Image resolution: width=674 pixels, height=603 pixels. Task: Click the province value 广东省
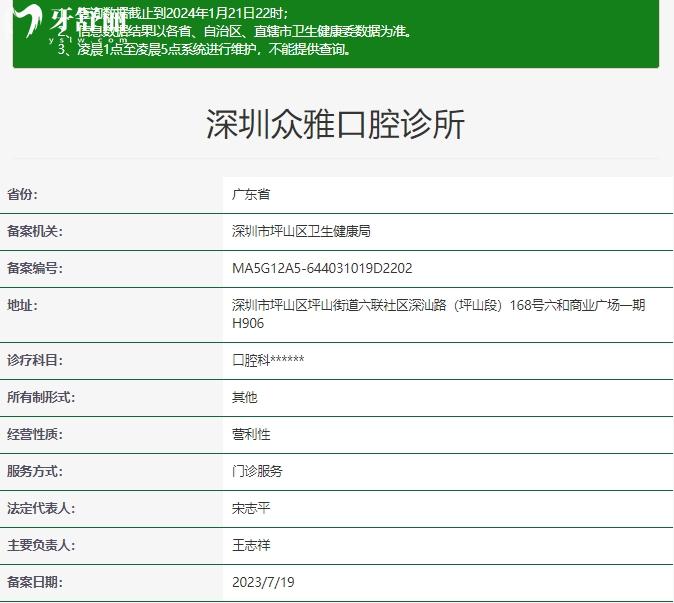tap(251, 194)
